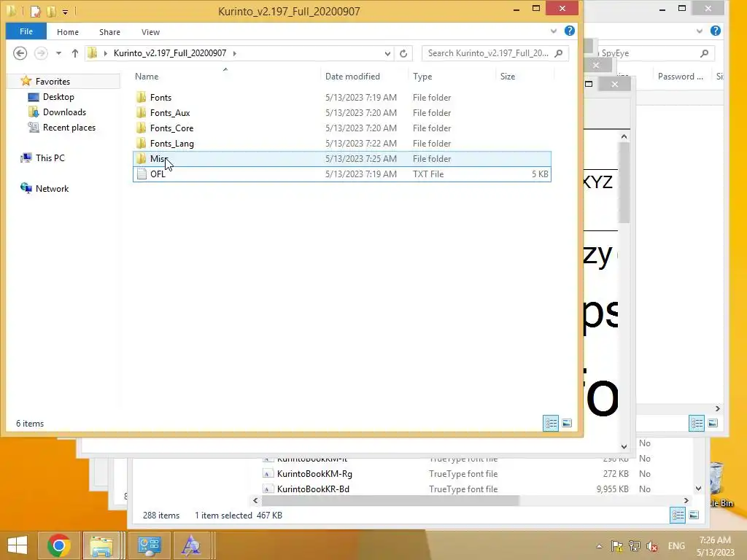Image resolution: width=747 pixels, height=560 pixels.
Task: Open the recent locations dropdown arrow
Action: tap(58, 53)
